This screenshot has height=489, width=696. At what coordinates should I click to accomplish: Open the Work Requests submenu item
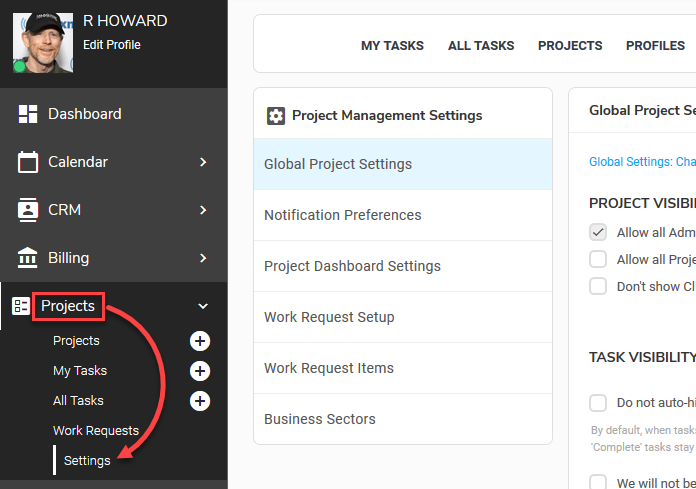click(x=96, y=431)
